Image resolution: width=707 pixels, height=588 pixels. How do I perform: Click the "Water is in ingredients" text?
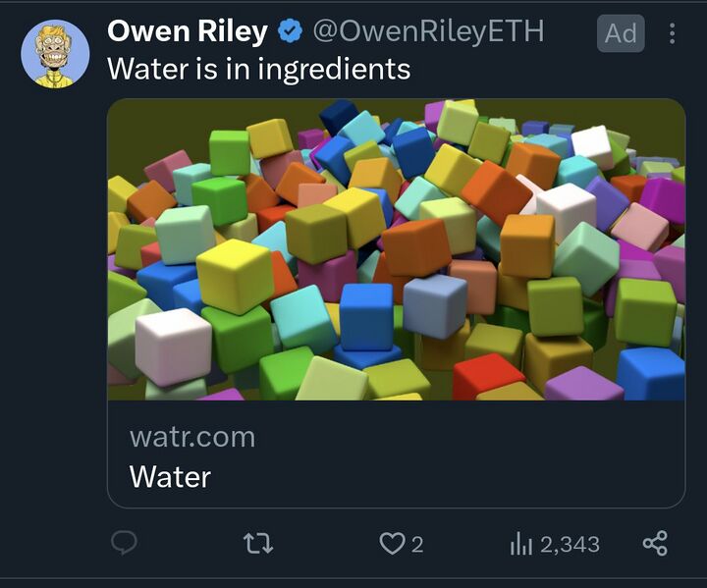(x=258, y=69)
